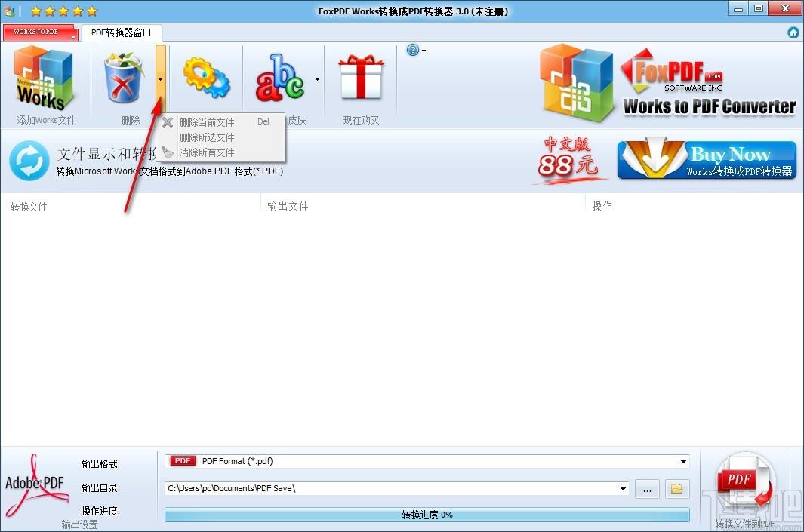
Task: Expand the output directory path dropdown arrow
Action: [623, 488]
